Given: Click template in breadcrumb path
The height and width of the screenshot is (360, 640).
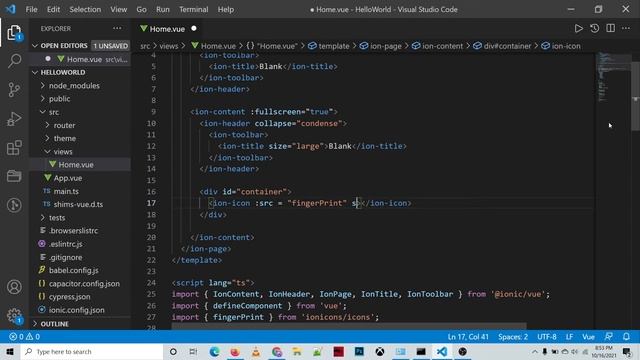Looking at the screenshot, I should coord(334,46).
